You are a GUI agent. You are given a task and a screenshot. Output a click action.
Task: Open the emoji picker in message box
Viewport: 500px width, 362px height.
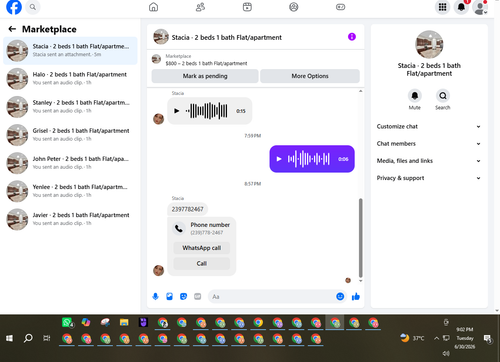(340, 296)
